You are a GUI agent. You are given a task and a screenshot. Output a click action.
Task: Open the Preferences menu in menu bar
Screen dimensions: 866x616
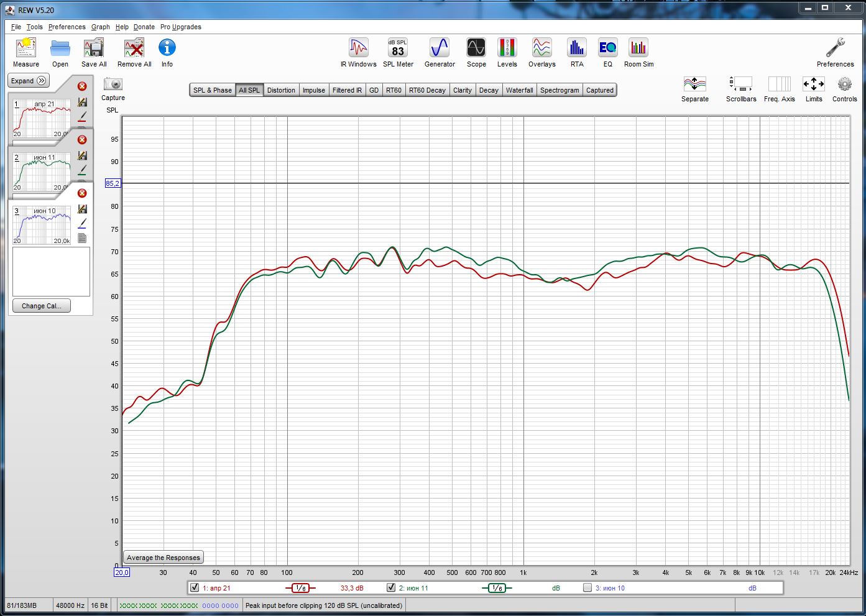67,27
